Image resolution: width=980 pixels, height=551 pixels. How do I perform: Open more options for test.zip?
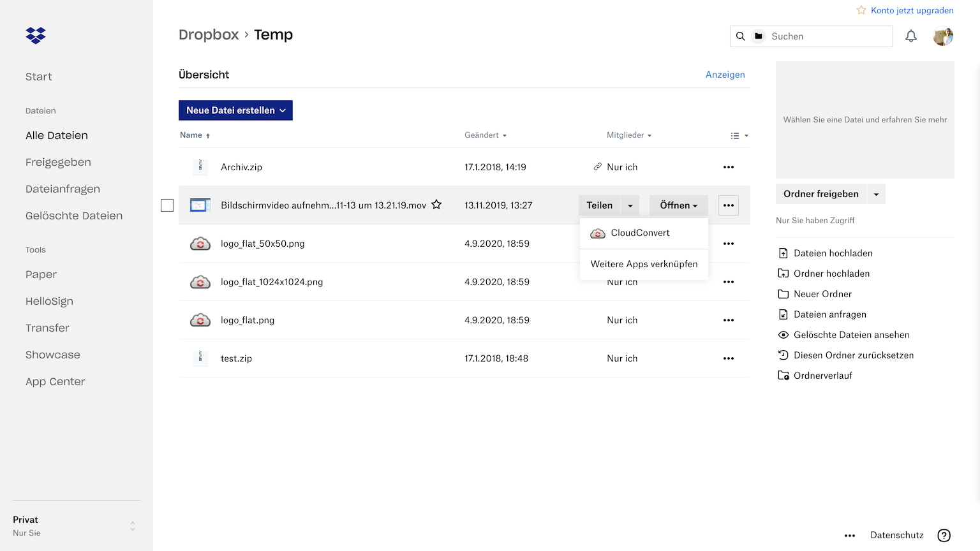click(728, 358)
